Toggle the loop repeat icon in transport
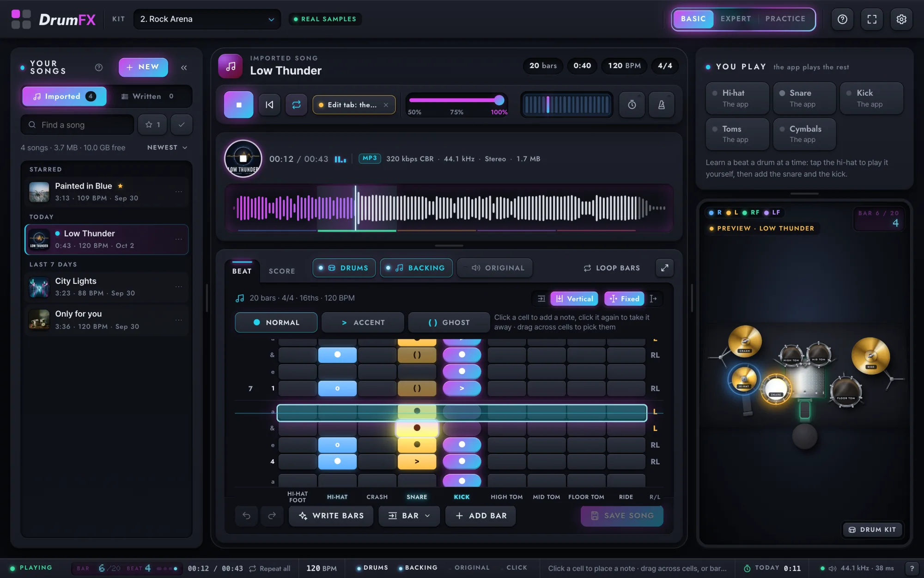This screenshot has height=578, width=924. click(x=296, y=105)
